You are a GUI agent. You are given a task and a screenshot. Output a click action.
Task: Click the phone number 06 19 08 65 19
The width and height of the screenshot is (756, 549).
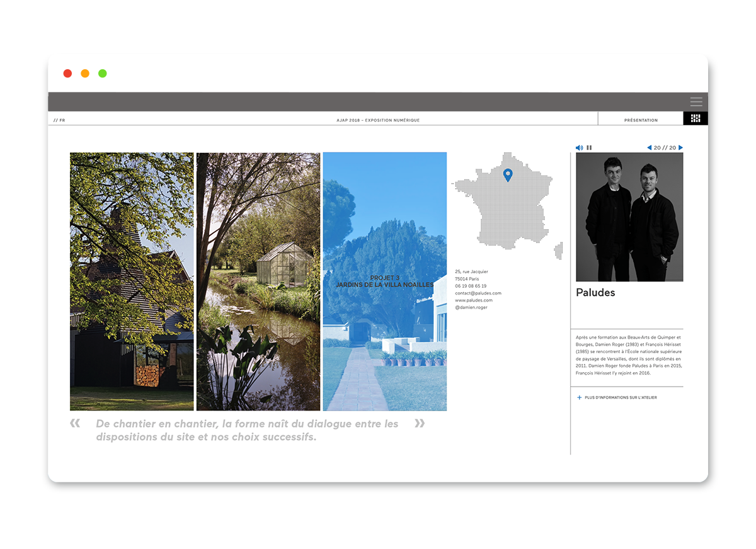471,286
